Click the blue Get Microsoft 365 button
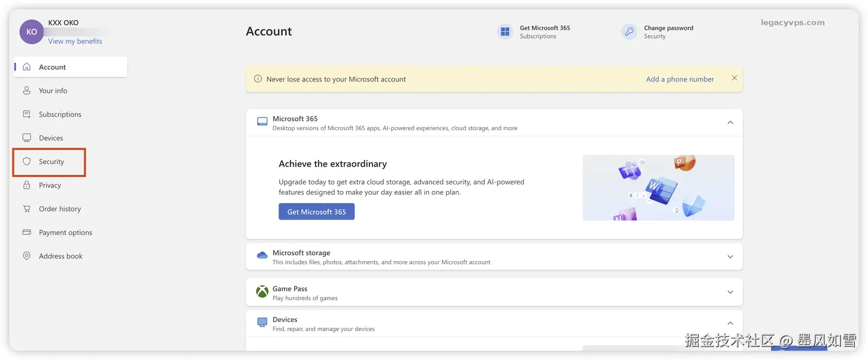This screenshot has height=360, width=868. pyautogui.click(x=316, y=212)
